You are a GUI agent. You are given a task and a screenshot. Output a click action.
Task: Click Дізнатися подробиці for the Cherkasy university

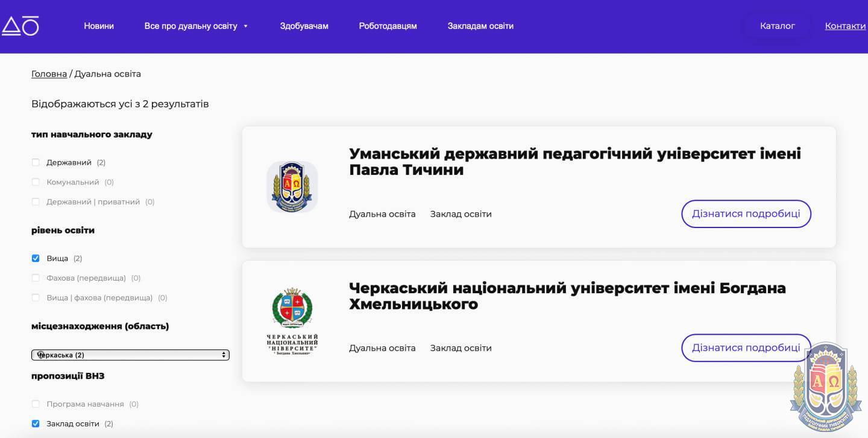click(746, 348)
